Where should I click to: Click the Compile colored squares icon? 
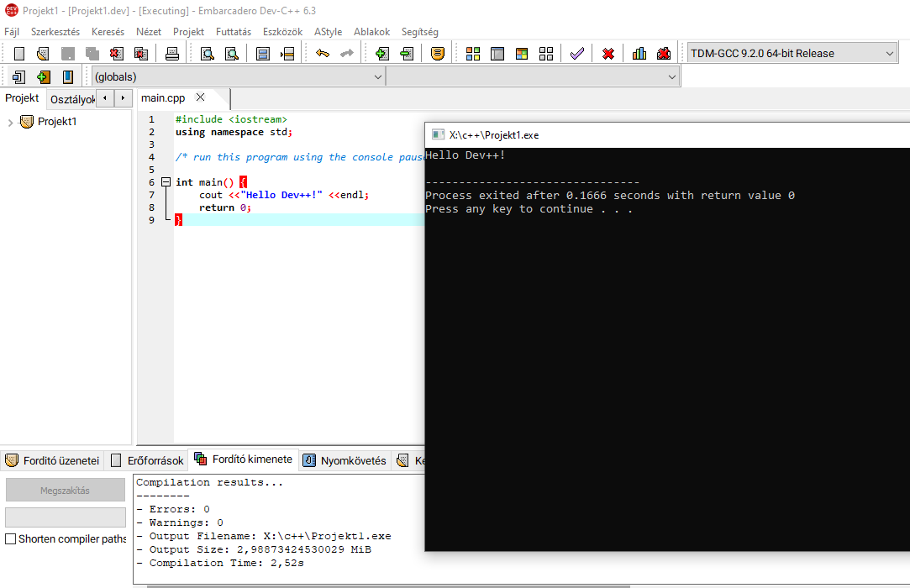tap(473, 54)
